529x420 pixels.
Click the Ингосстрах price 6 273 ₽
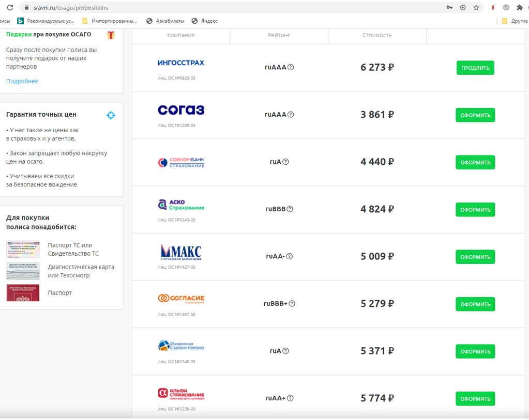[377, 67]
